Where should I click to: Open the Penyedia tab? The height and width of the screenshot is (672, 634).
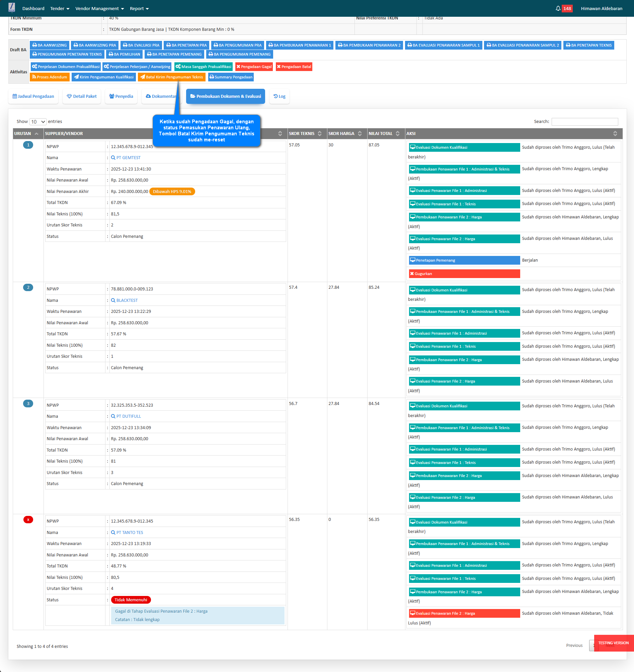tap(121, 96)
